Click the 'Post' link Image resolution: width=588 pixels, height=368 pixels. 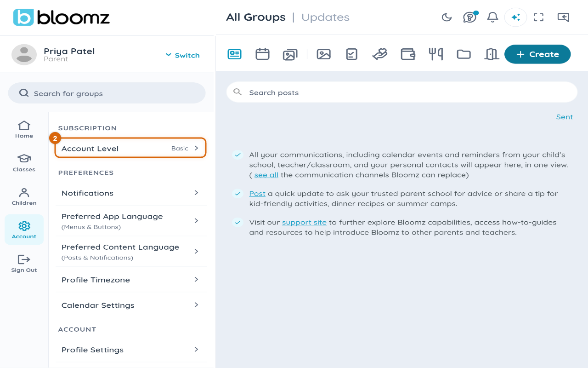pos(257,194)
